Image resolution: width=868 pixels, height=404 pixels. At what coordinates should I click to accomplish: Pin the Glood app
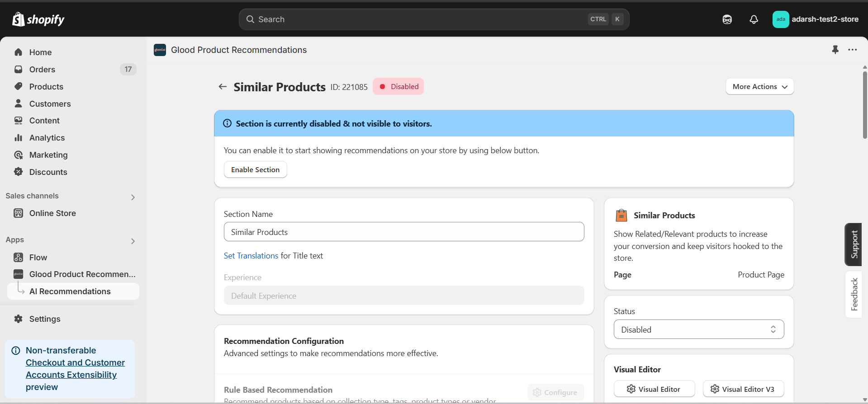(x=835, y=50)
